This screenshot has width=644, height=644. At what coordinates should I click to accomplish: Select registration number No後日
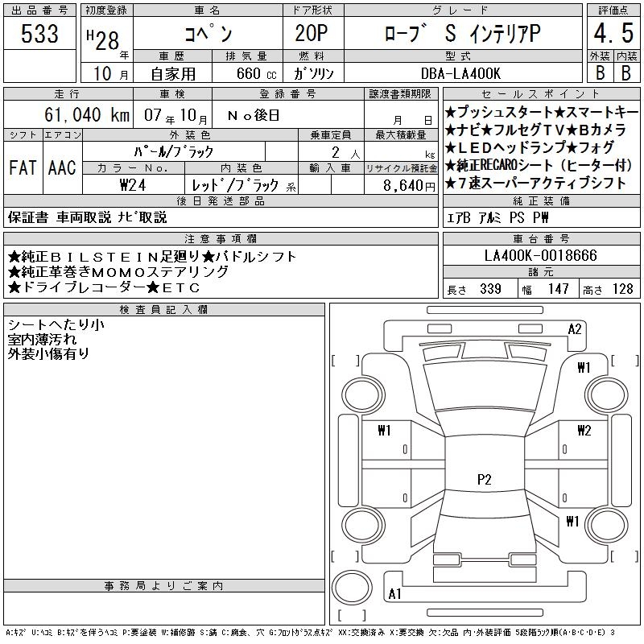[x=254, y=115]
